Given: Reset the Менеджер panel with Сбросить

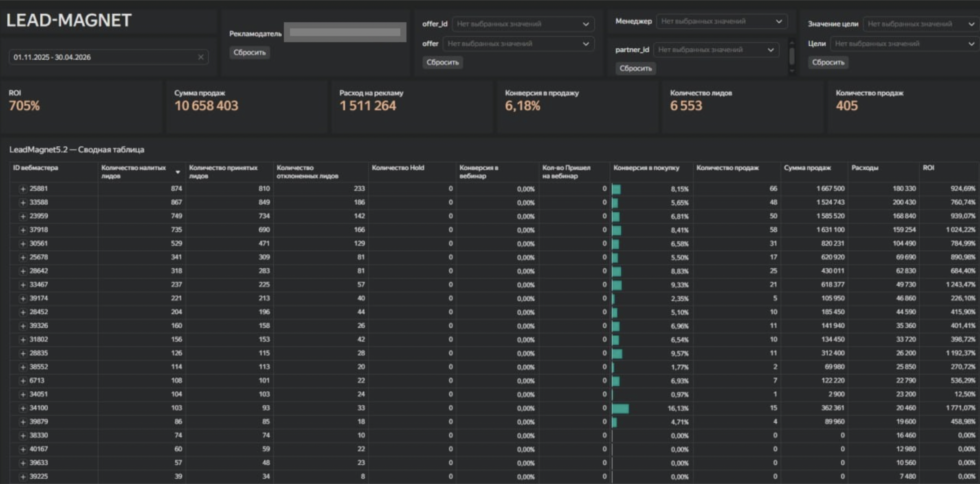Looking at the screenshot, I should coord(635,68).
